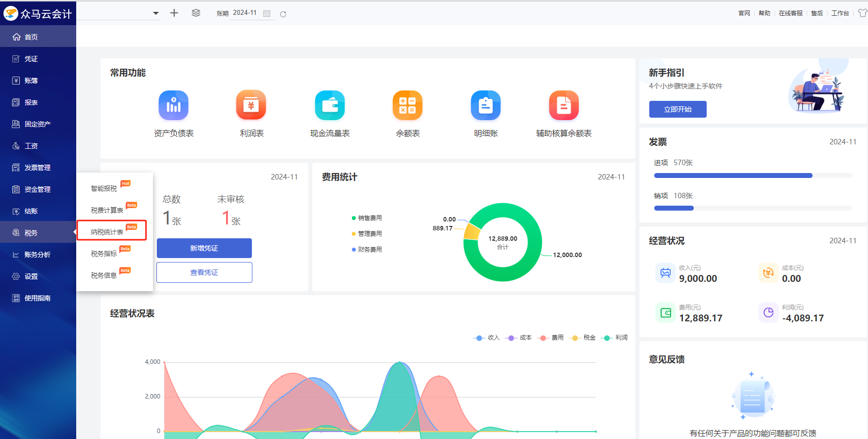
Task: Open the 明细账 detail ledger icon
Action: 486,105
